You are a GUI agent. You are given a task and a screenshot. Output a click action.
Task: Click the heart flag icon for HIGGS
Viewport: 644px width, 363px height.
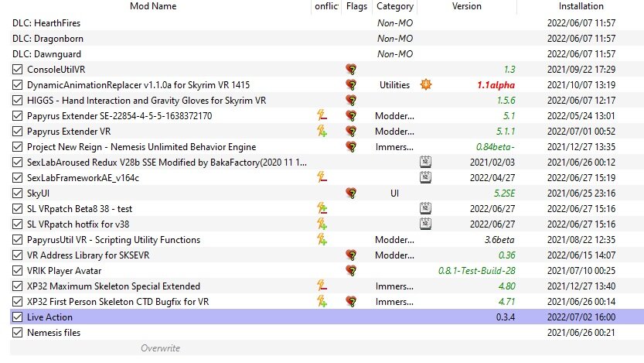(x=351, y=101)
